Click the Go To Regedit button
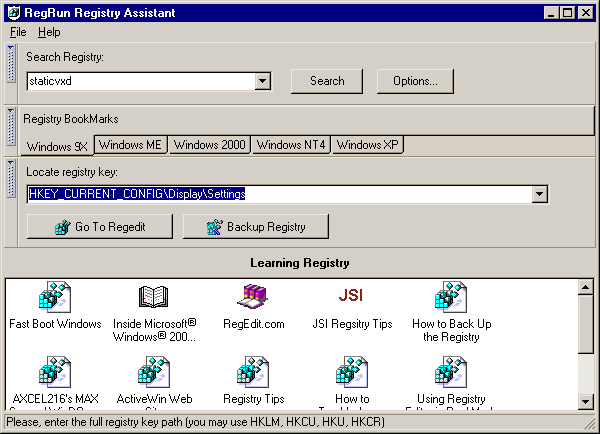The image size is (600, 434). [x=100, y=227]
